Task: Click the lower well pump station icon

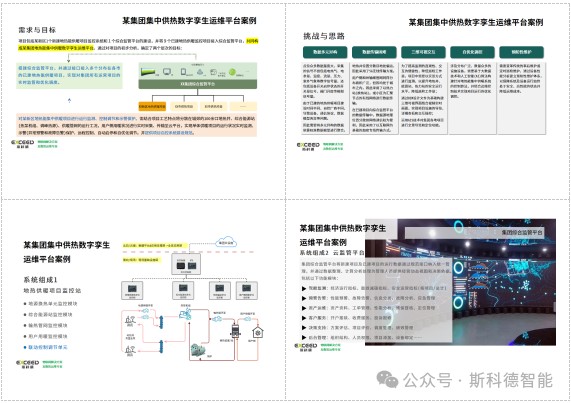Action: coord(130,350)
